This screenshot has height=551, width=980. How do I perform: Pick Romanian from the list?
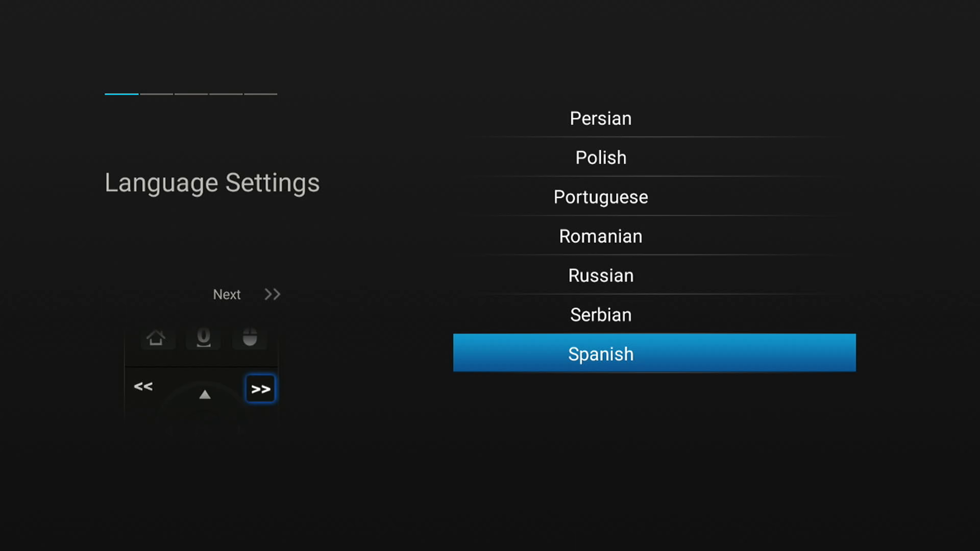(x=601, y=236)
